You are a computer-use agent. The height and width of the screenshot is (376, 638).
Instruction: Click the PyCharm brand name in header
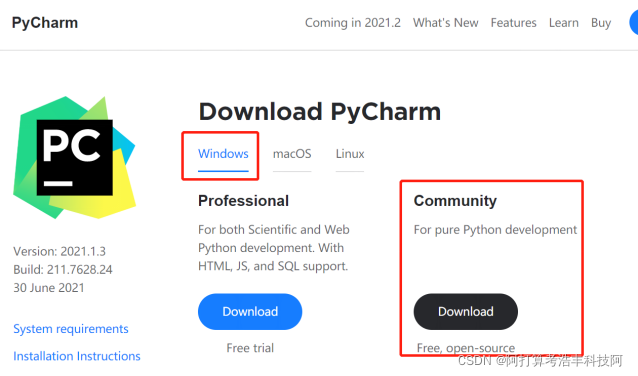point(45,23)
